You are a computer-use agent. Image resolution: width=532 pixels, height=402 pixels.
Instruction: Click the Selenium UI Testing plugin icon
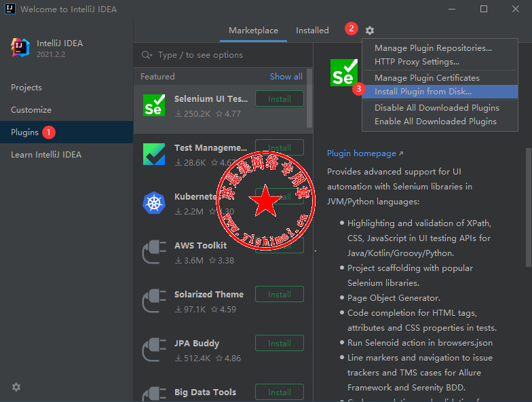click(154, 105)
